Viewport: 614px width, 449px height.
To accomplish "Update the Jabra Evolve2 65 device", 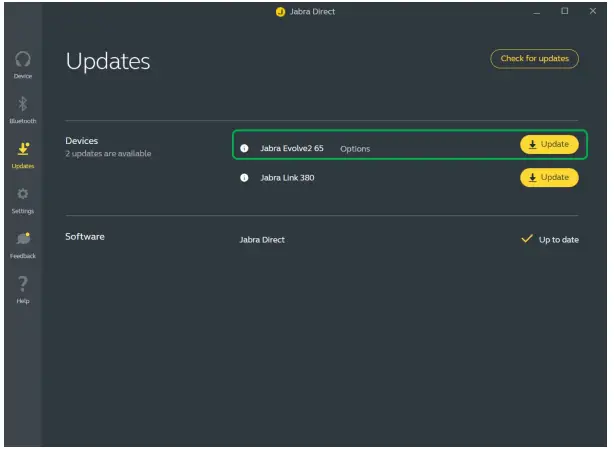I will coord(549,144).
